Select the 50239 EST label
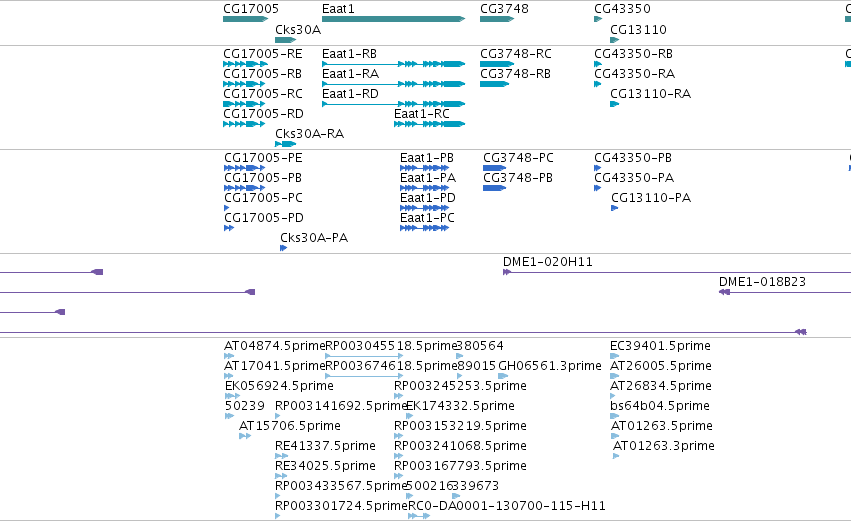The height and width of the screenshot is (521, 851). pos(245,406)
